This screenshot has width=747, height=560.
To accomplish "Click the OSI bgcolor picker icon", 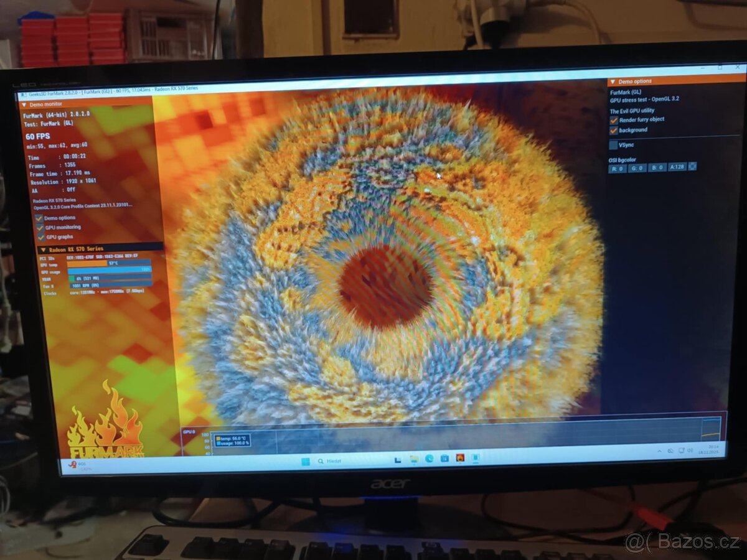I will 692,167.
